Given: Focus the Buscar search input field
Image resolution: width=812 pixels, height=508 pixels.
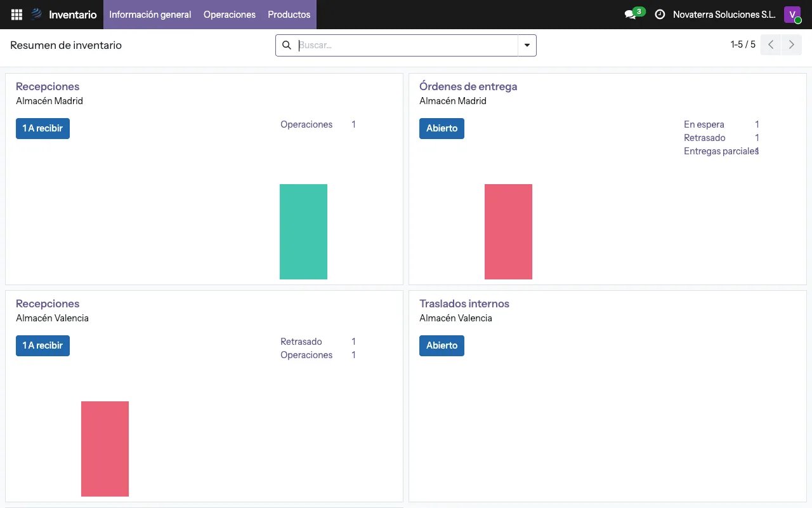Looking at the screenshot, I should [x=407, y=45].
